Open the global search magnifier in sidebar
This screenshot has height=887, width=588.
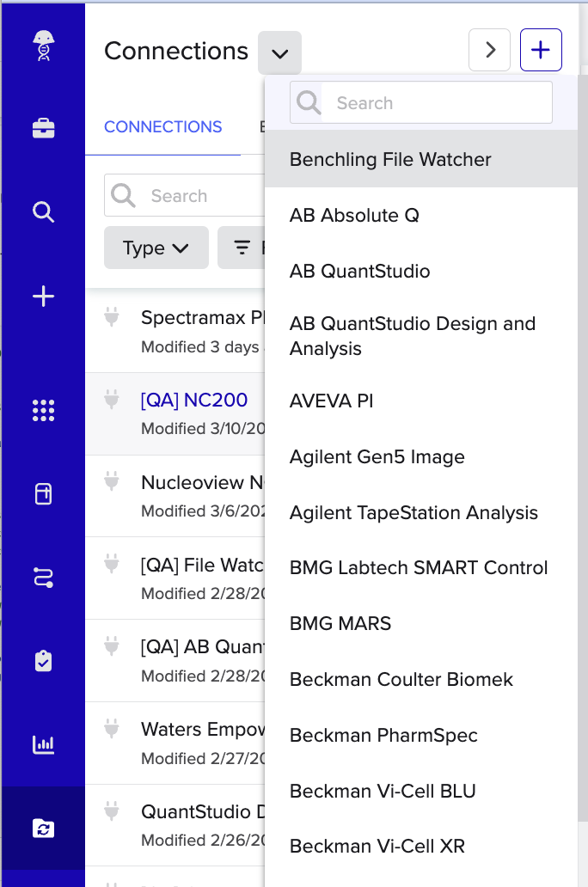click(44, 212)
